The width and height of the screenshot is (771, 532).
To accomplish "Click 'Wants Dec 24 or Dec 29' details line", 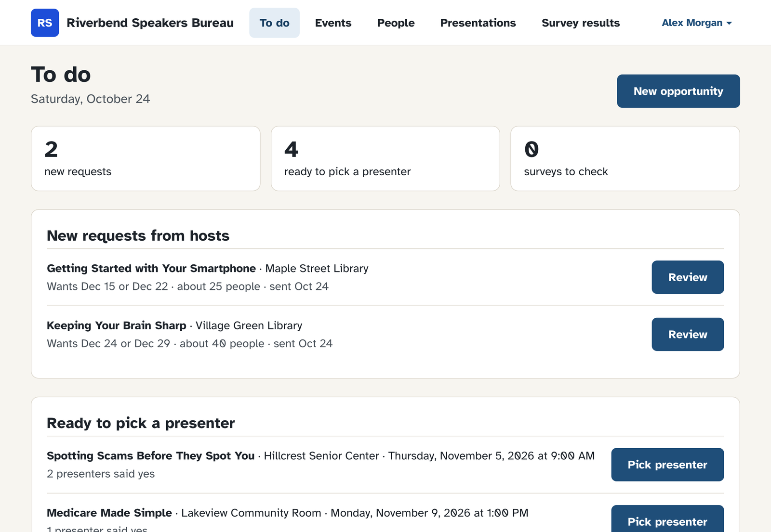I will click(189, 343).
